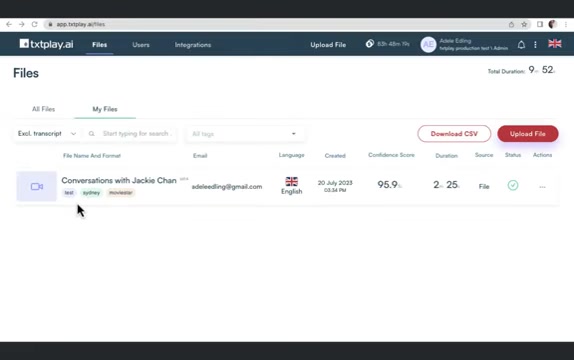Image resolution: width=574 pixels, height=360 pixels.
Task: Click the search magnifier icon
Action: coord(92,134)
